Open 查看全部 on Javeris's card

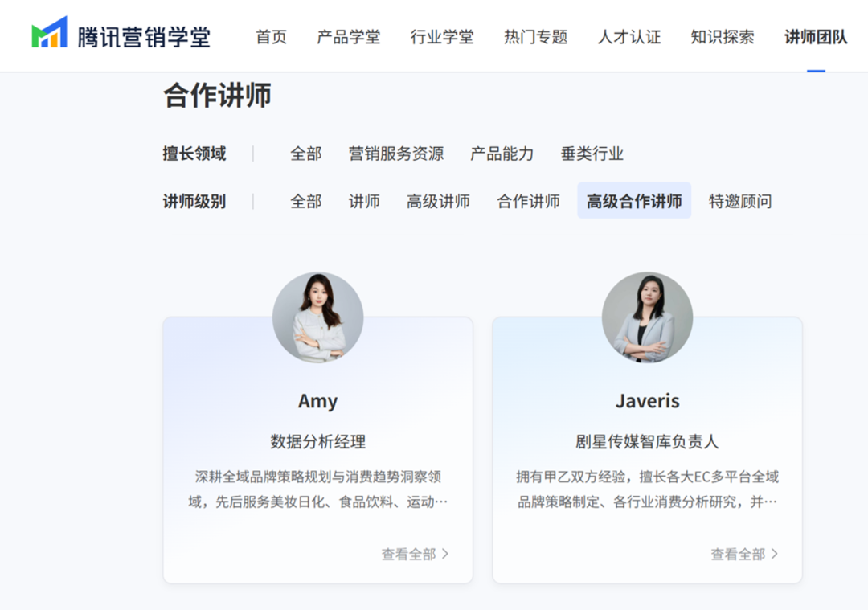tap(744, 554)
